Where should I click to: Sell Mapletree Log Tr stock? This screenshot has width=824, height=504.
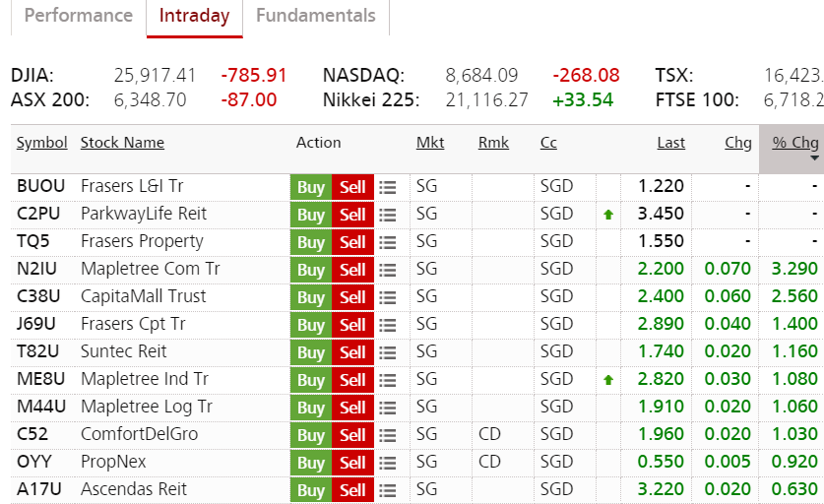click(352, 408)
